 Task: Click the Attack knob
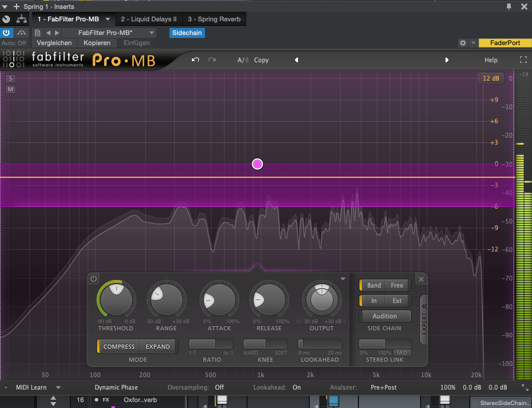(219, 300)
